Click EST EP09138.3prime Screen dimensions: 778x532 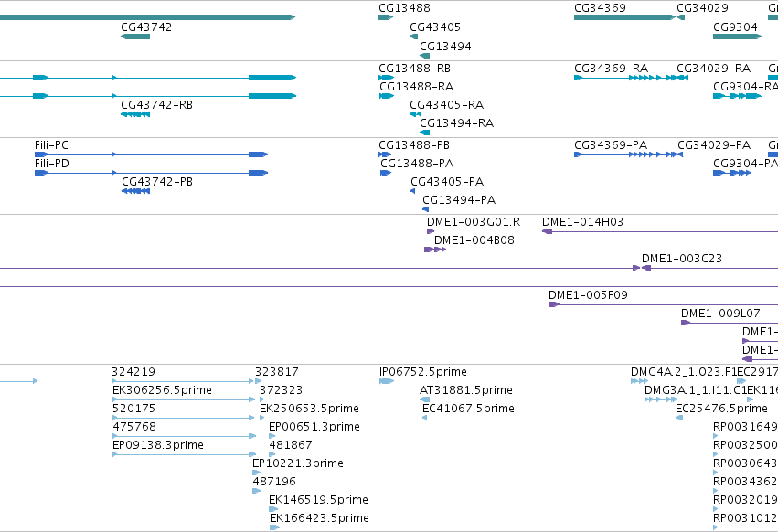185,454
